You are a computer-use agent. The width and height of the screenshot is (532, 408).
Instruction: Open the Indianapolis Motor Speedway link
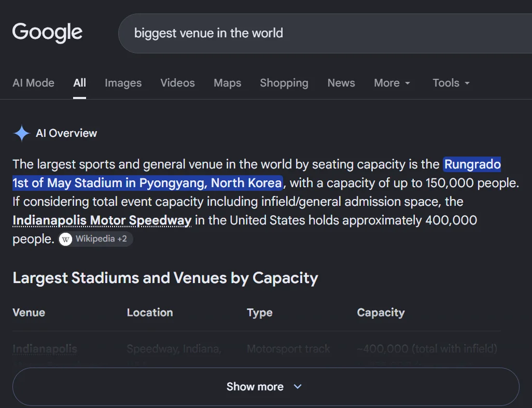102,220
